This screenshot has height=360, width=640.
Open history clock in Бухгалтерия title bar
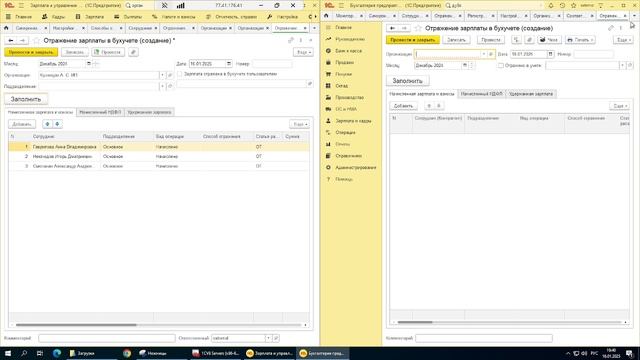(x=562, y=5)
